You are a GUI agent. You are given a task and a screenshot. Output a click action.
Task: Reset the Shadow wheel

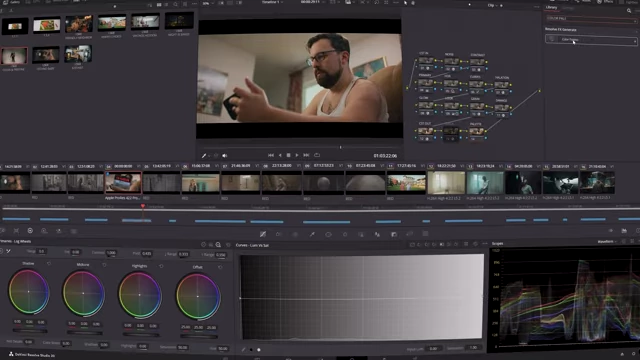(49, 264)
